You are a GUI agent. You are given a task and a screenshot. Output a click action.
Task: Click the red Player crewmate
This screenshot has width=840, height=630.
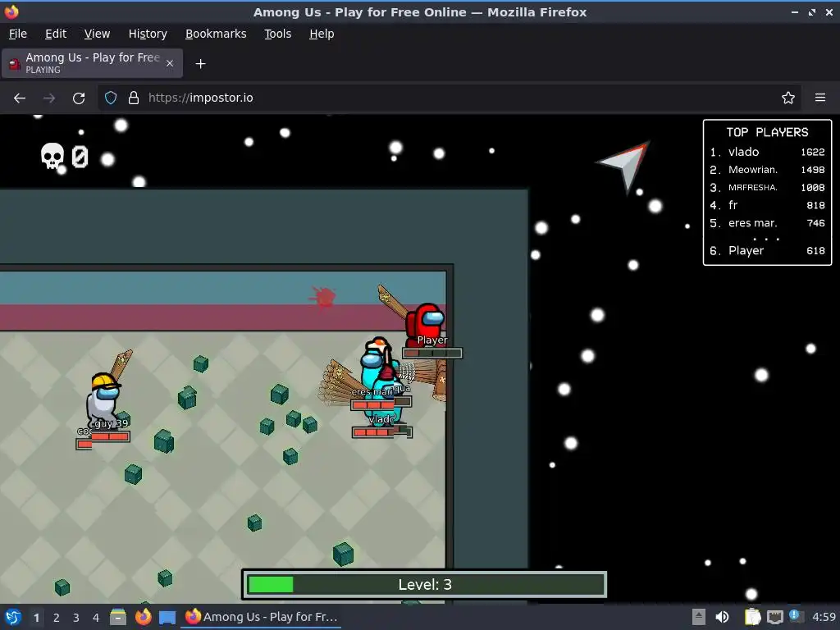(425, 323)
